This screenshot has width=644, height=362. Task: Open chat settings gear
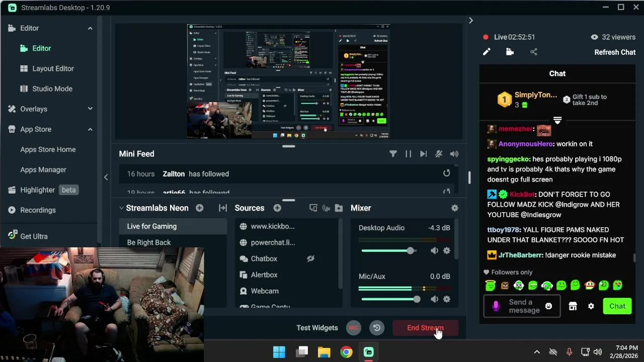[591, 306]
